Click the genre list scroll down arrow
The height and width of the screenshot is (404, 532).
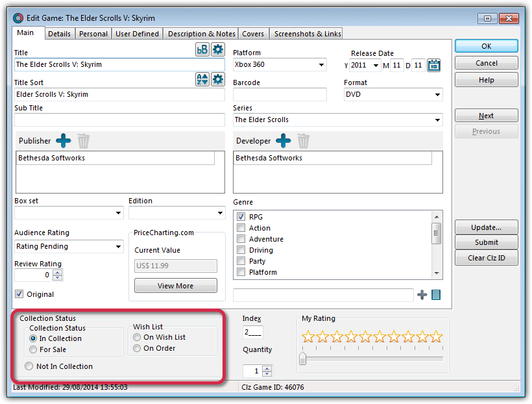[x=437, y=273]
